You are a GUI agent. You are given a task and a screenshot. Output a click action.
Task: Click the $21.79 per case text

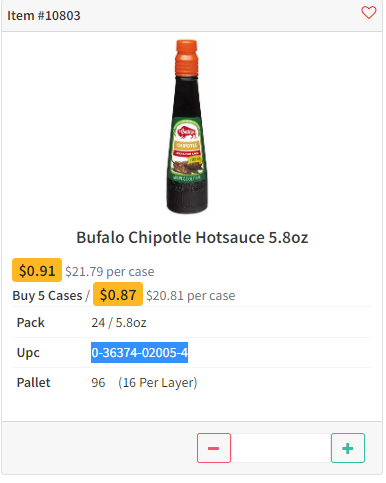click(x=110, y=272)
